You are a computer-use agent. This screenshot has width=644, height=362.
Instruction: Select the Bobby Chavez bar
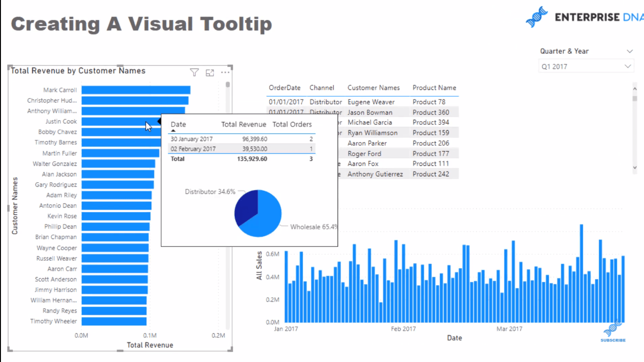121,132
